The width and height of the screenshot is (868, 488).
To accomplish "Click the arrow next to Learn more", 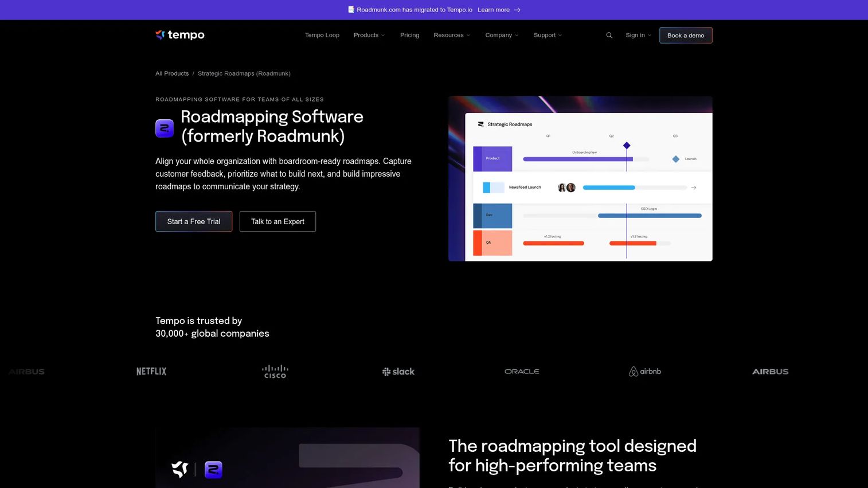I will 517,10.
